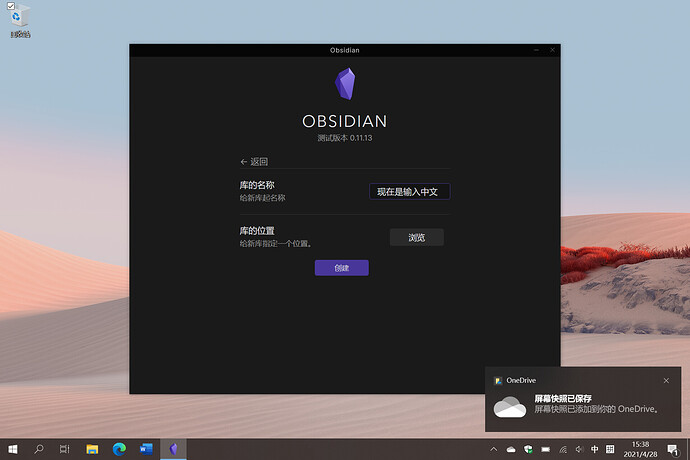
Task: Click the 浏览 browse button
Action: coord(416,237)
